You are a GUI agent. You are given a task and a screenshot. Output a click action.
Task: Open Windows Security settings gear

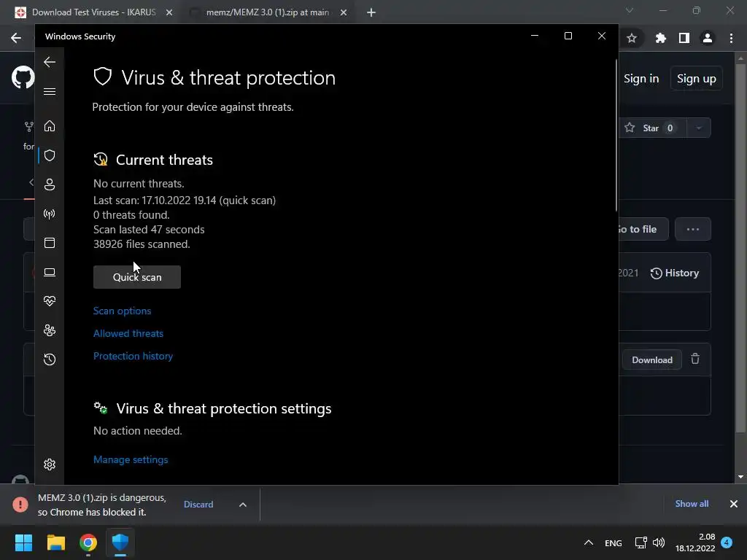pos(50,464)
